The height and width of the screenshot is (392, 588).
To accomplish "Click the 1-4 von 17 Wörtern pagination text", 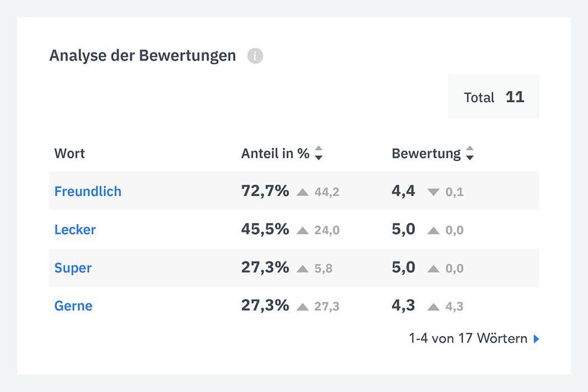I will [x=468, y=338].
